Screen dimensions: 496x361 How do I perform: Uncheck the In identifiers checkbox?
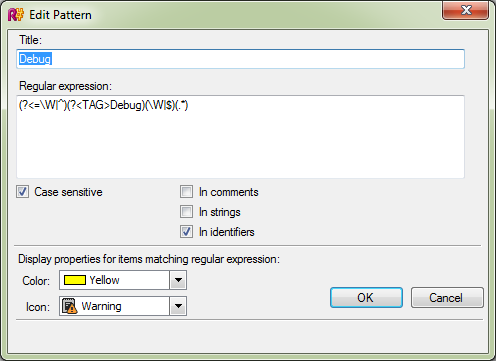pos(186,232)
